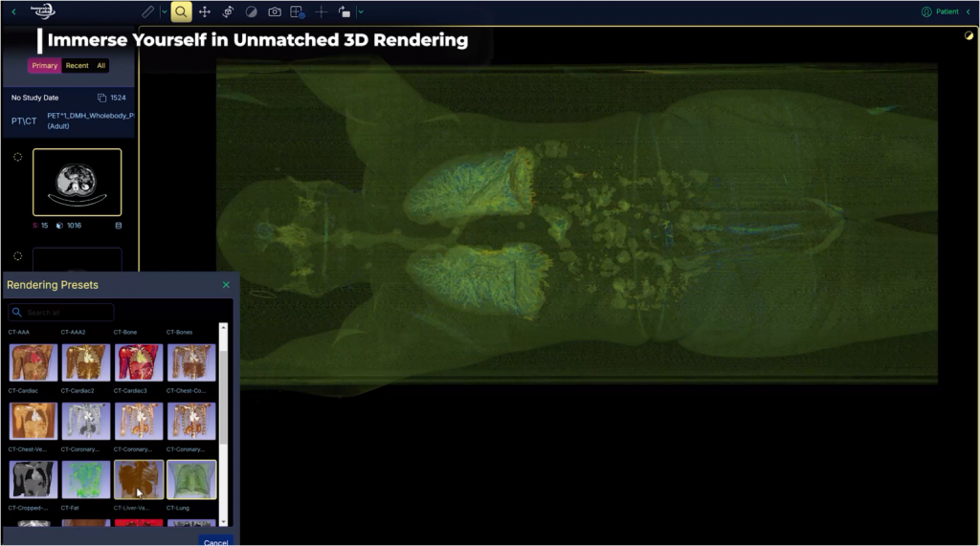Activate the Pan move tool
Viewport: 980px width, 546px height.
tap(205, 11)
